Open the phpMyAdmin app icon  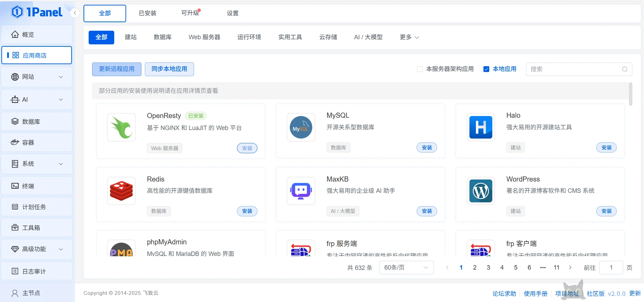pos(121,248)
